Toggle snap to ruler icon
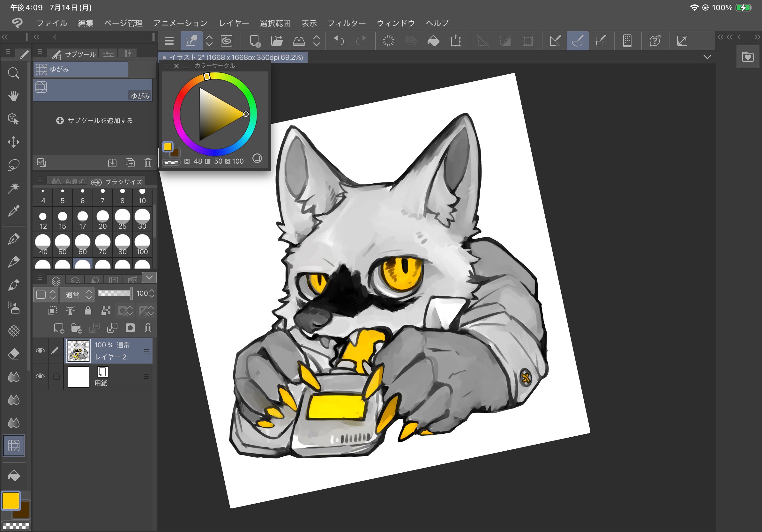Viewport: 762px width, 532px height. pos(555,41)
